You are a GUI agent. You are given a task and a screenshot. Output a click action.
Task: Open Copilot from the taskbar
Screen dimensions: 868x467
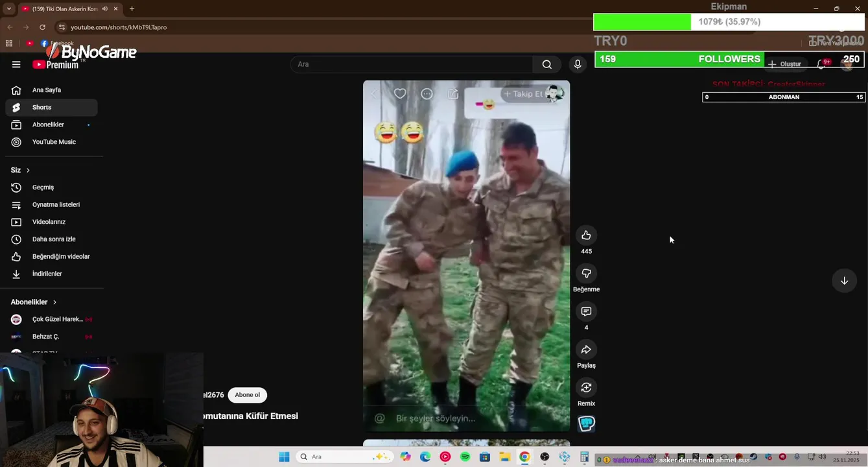pyautogui.click(x=406, y=457)
